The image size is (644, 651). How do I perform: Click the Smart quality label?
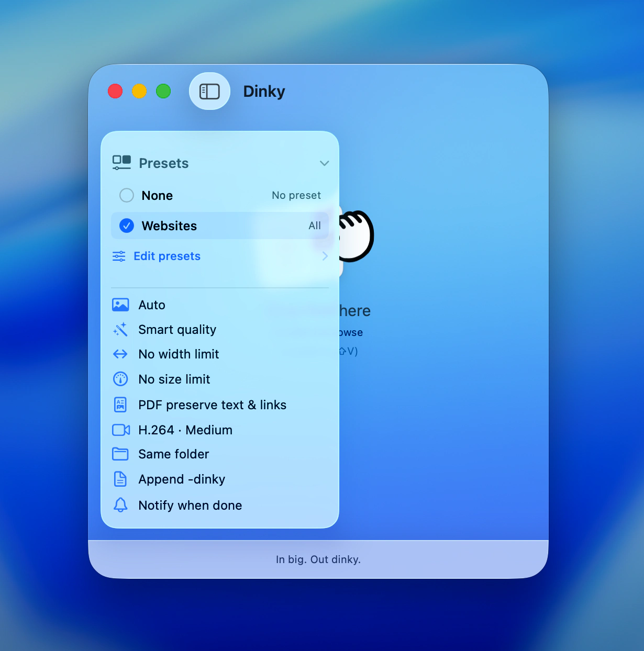[x=177, y=330]
